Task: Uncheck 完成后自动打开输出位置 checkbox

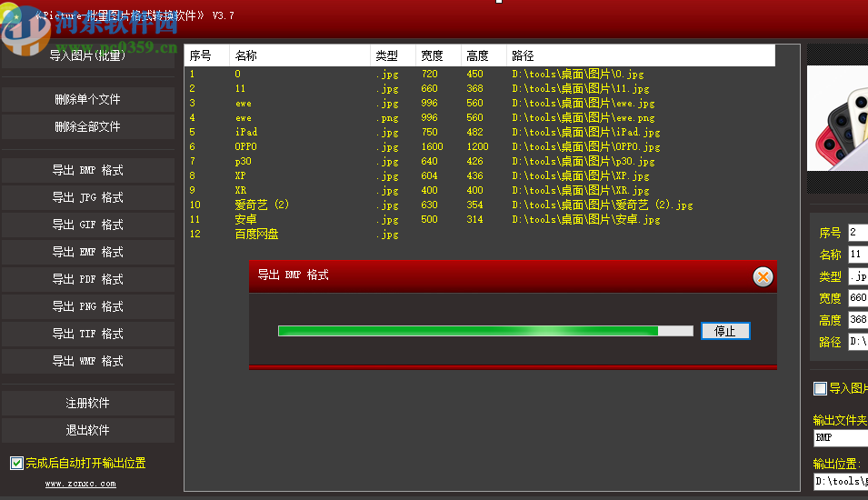Action: (16, 463)
